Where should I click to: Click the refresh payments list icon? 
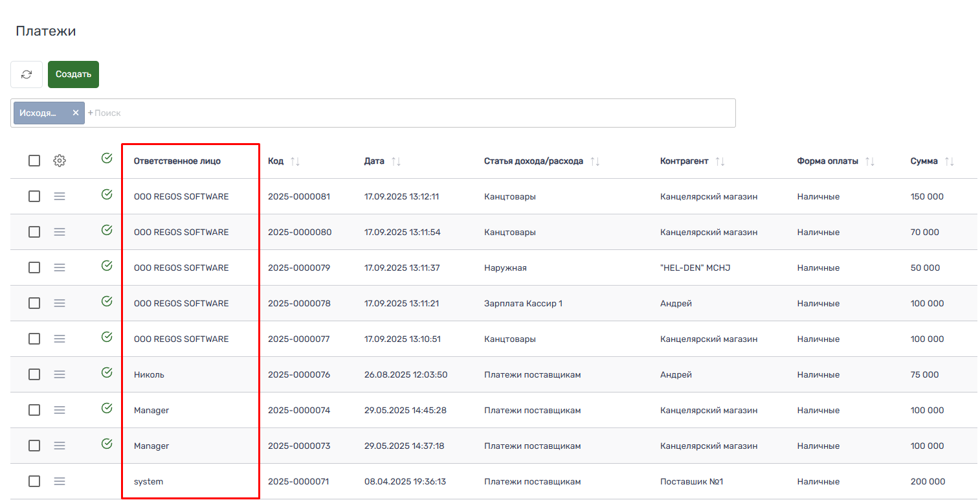(27, 74)
